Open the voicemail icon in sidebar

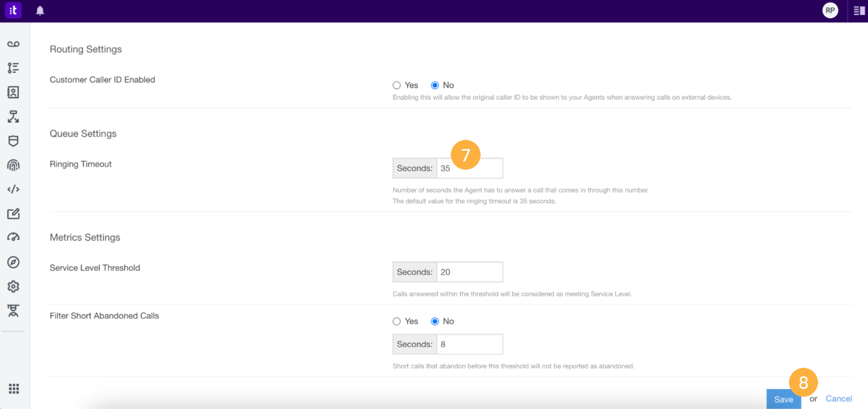pyautogui.click(x=13, y=44)
